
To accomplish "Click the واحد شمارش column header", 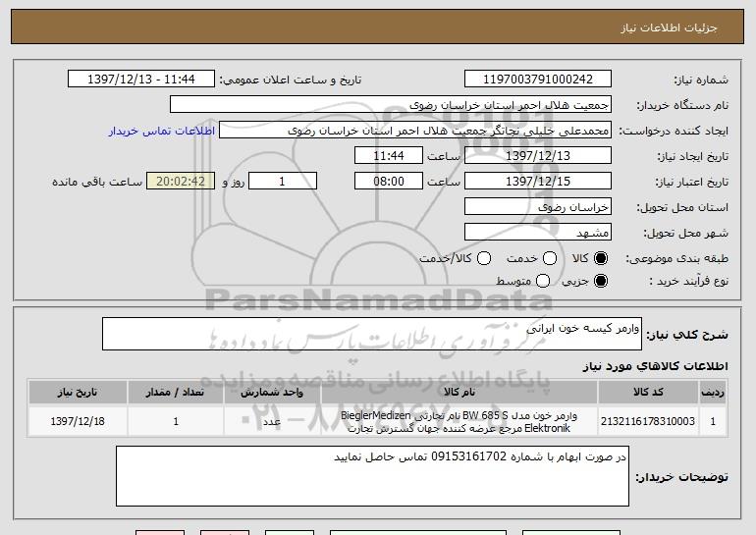I will [272, 393].
